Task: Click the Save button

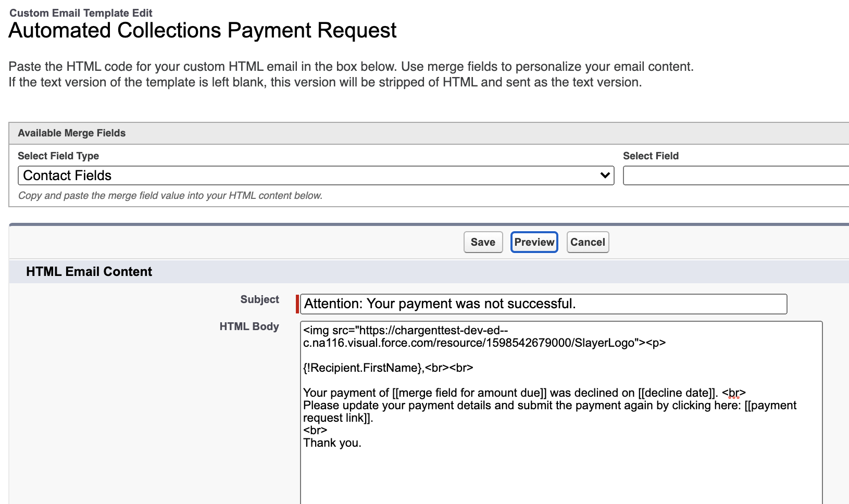Action: [x=482, y=242]
